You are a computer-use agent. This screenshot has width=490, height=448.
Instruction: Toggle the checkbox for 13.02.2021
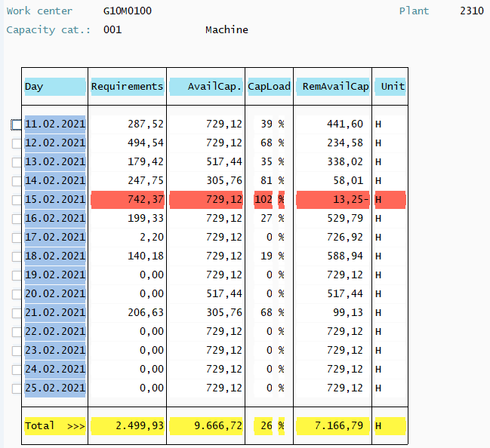[x=17, y=162]
